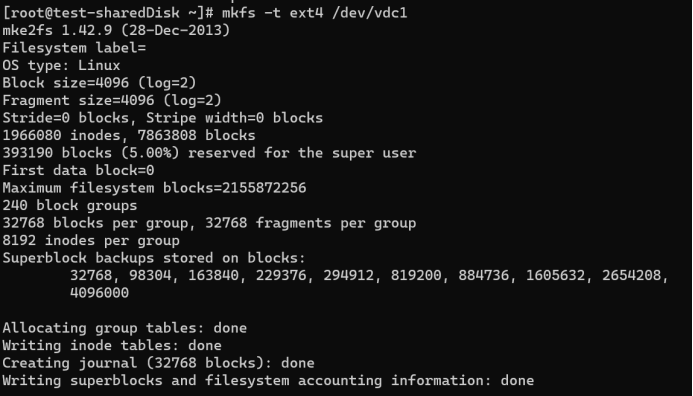The width and height of the screenshot is (693, 396).
Task: Click the Superblock backups stored on blocks line
Action: point(154,258)
